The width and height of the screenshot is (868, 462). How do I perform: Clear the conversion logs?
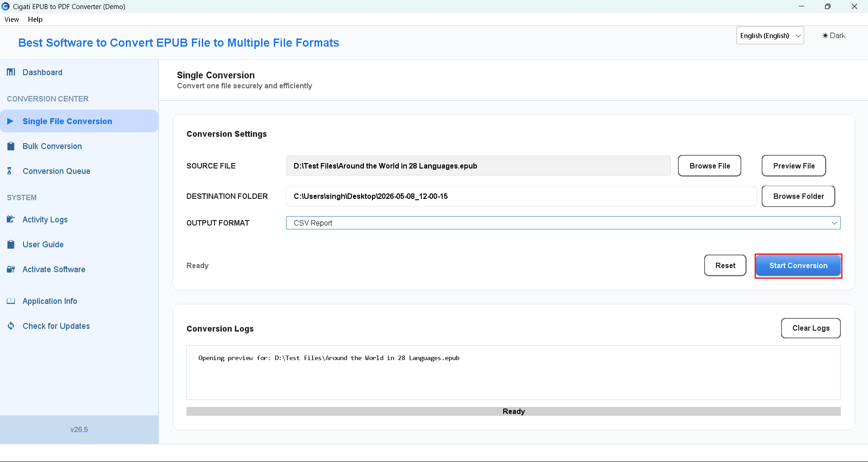[x=811, y=328]
